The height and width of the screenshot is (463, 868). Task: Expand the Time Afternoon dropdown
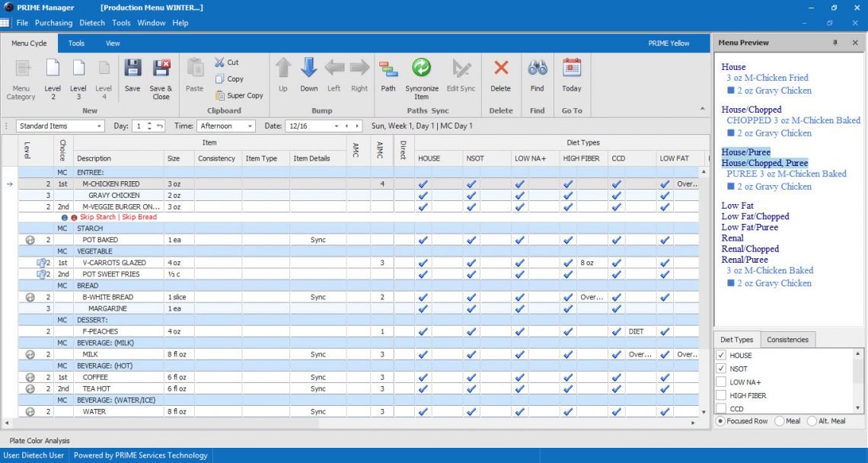(x=250, y=126)
